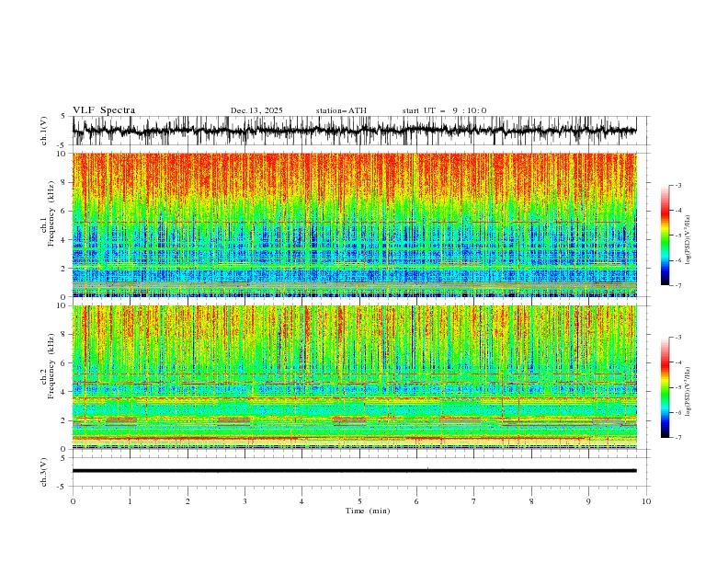This screenshot has width=728, height=563.
Task: Click the log(PSD) label beside ch.1 color bar
Action: click(x=689, y=240)
